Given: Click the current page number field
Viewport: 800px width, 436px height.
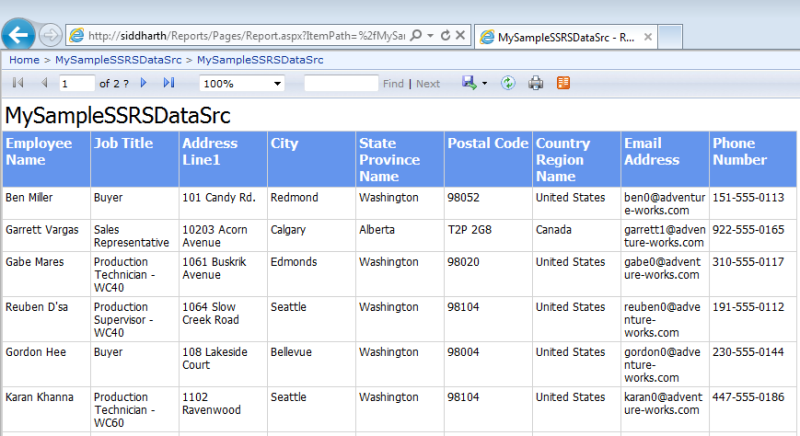Looking at the screenshot, I should tap(76, 83).
